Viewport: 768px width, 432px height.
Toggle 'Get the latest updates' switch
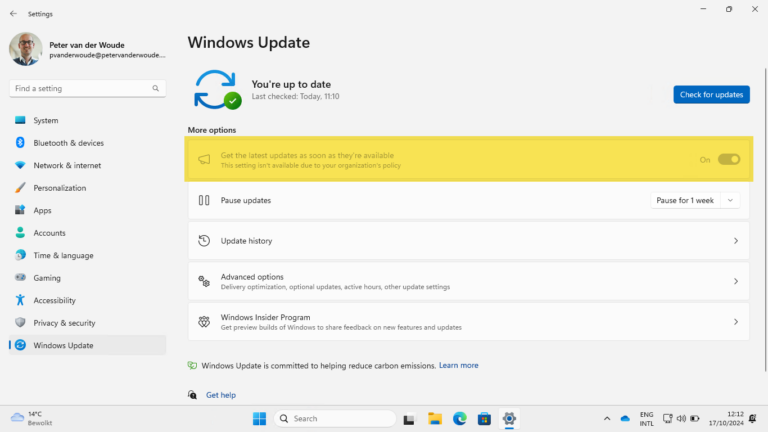click(x=729, y=159)
